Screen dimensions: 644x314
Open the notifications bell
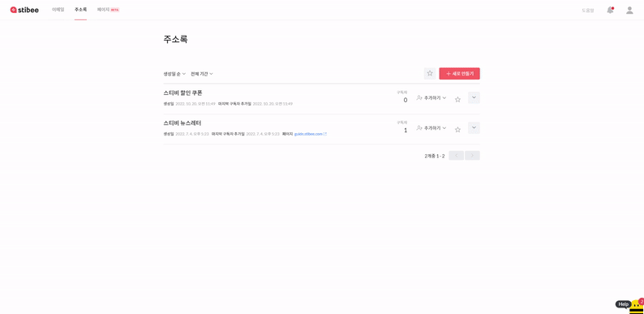tap(610, 10)
